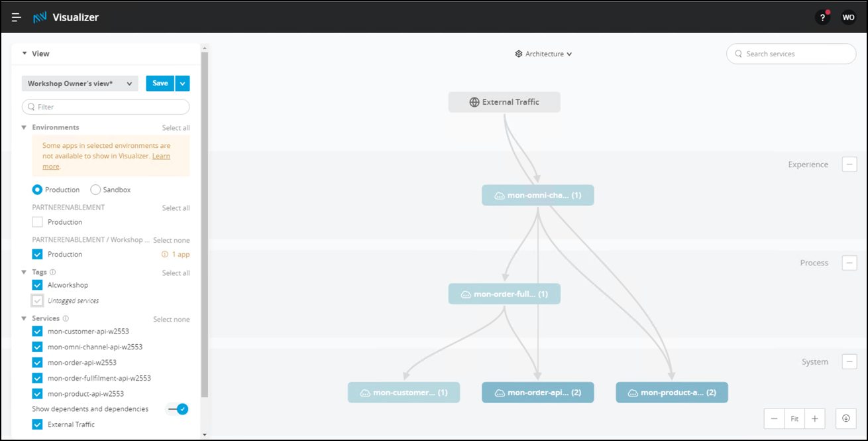Click the Search services field
Image resolution: width=868 pixels, height=441 pixels.
(791, 54)
